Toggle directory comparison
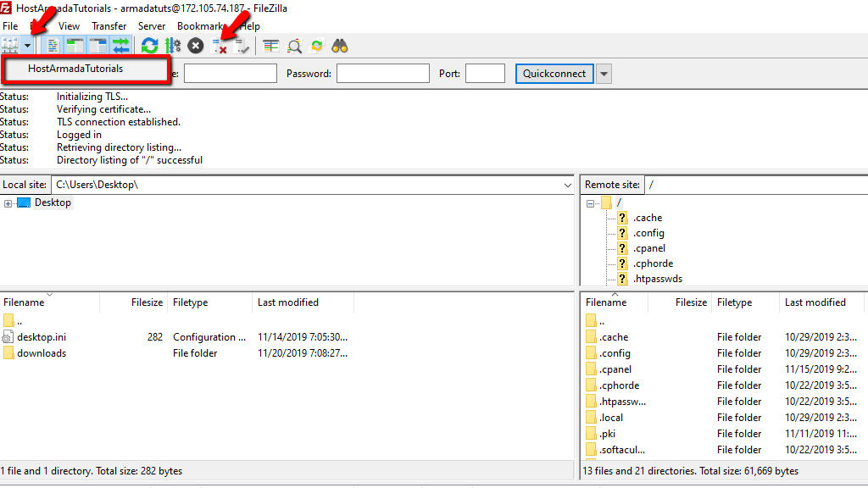868x488 pixels. click(x=294, y=46)
